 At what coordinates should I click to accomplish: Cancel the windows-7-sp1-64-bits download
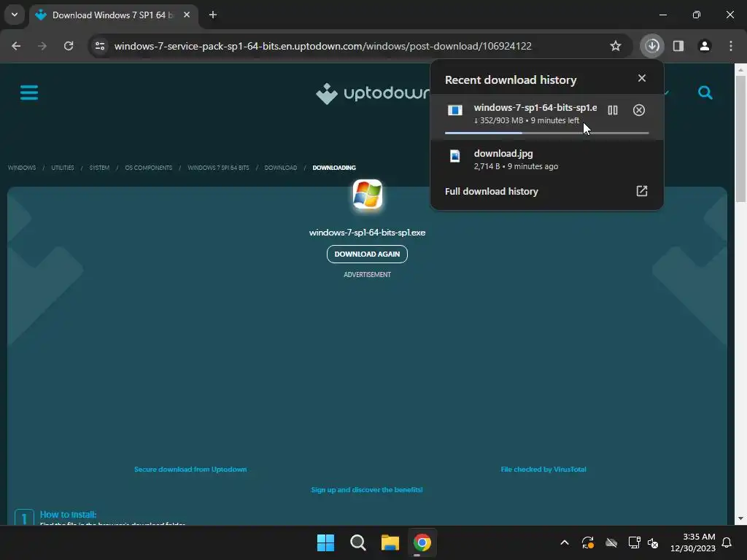click(639, 110)
